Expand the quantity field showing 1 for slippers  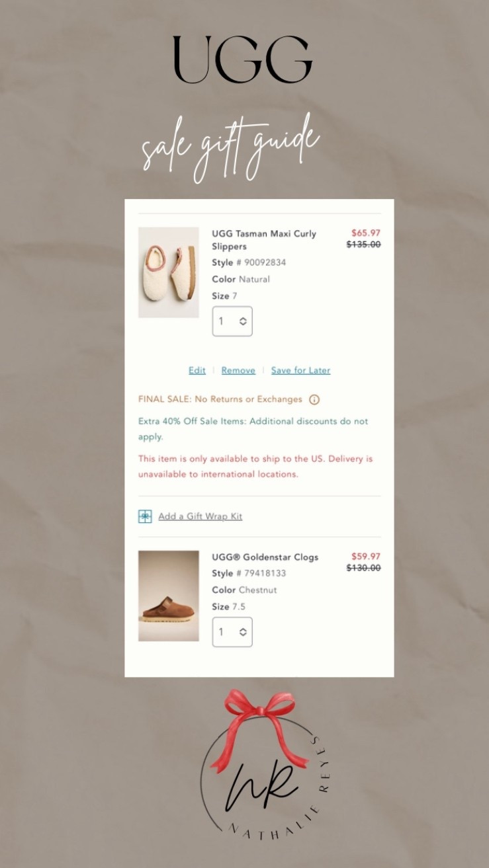tap(232, 321)
